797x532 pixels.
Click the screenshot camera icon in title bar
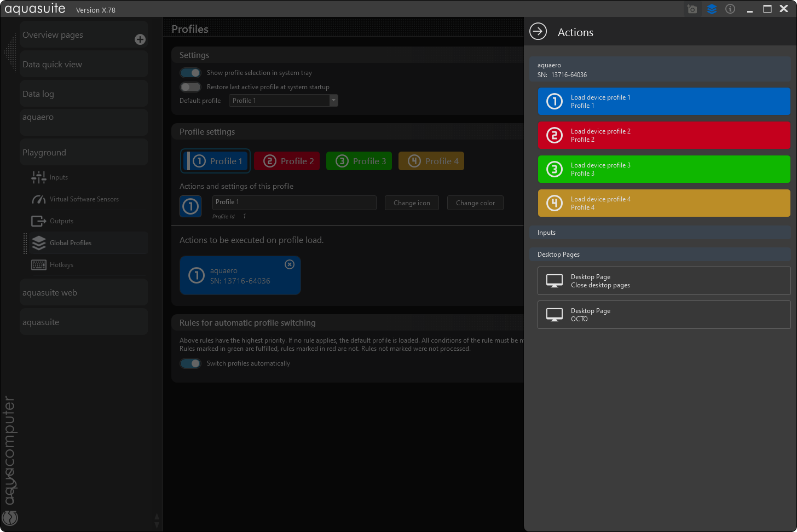692,9
